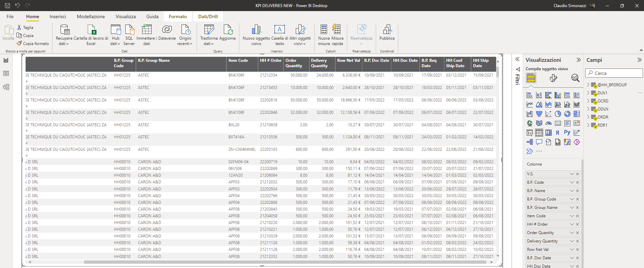Select the pie chart visual icon

pyautogui.click(x=558, y=114)
